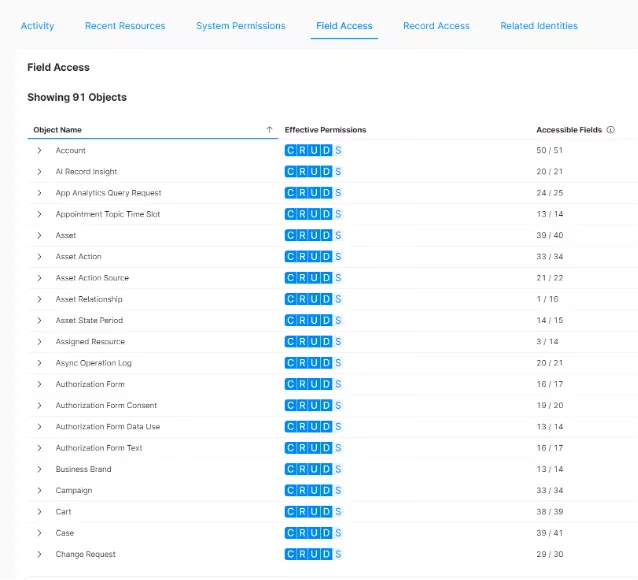Click the Account object name
The height and width of the screenshot is (580, 638).
[x=70, y=151]
